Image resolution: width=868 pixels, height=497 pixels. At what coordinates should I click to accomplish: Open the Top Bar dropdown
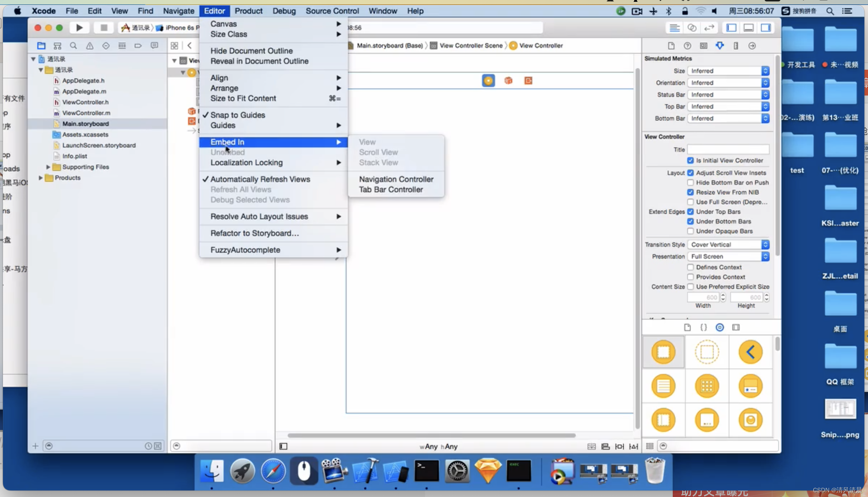click(728, 106)
